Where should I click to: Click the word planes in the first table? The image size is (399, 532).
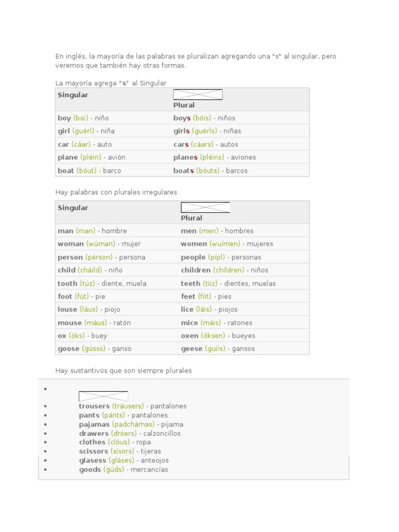(185, 157)
